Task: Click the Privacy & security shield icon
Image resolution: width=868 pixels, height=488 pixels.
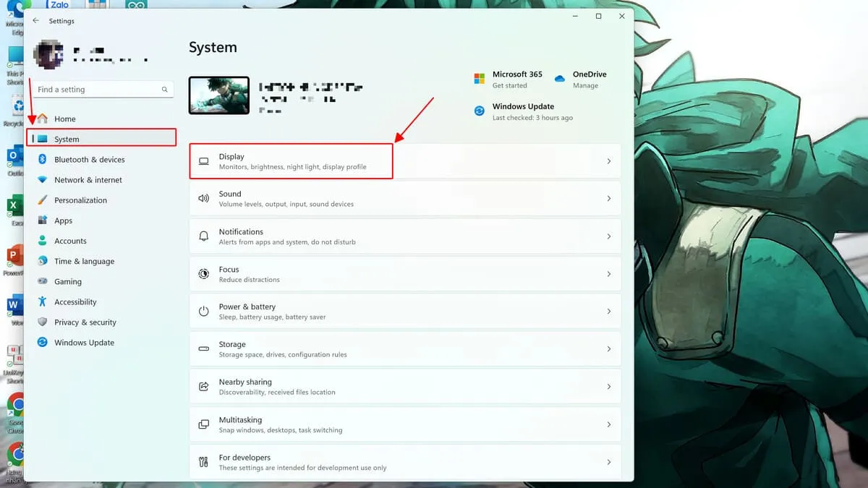Action: click(x=42, y=322)
